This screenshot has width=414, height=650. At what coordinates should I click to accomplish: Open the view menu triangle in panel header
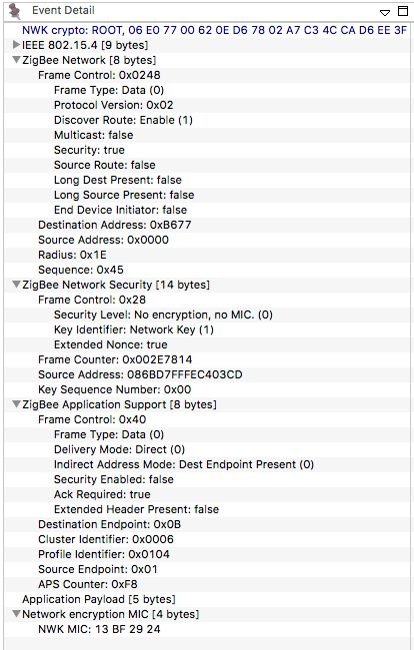385,13
